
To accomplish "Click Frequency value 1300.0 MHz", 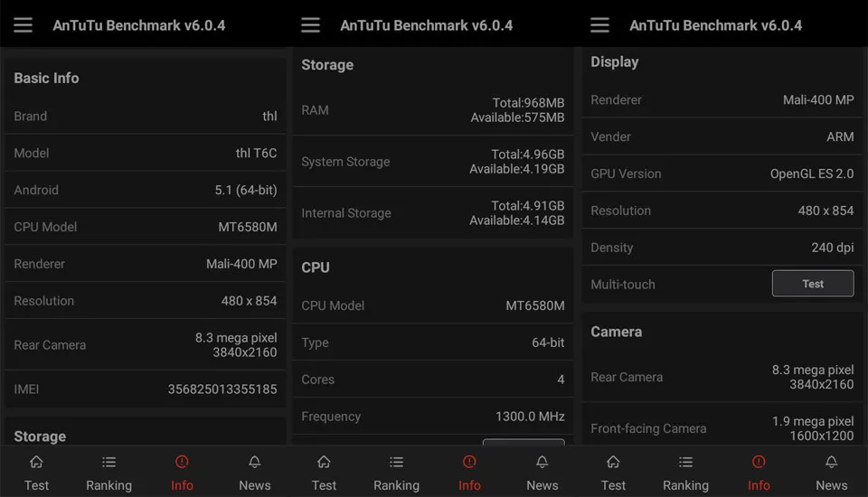I will pos(530,417).
